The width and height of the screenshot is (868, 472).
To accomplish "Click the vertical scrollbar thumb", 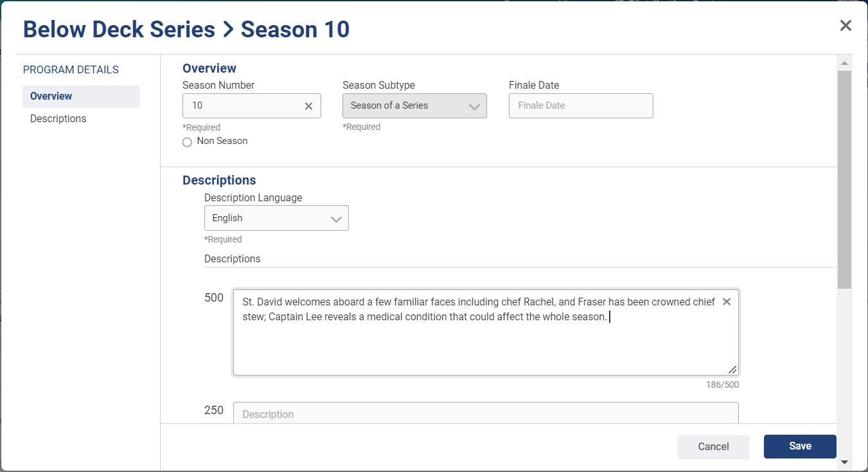I will (x=844, y=180).
